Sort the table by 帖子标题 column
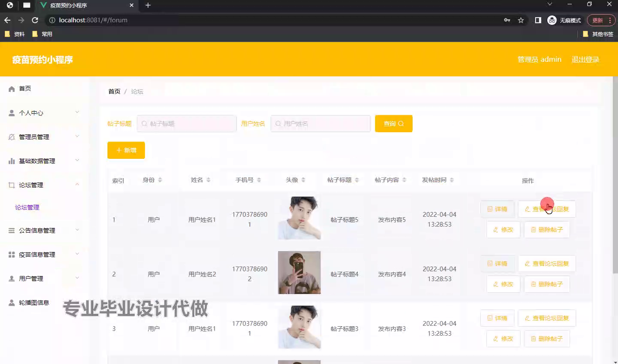618x364 pixels. [357, 180]
